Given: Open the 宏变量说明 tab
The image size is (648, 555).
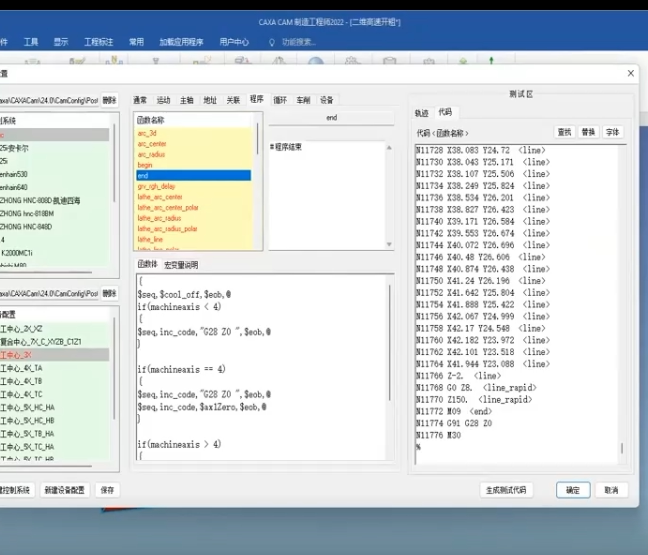Looking at the screenshot, I should (181, 265).
